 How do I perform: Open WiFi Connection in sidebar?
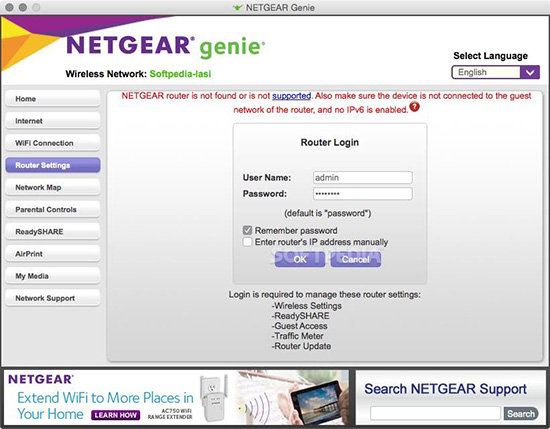click(x=53, y=143)
